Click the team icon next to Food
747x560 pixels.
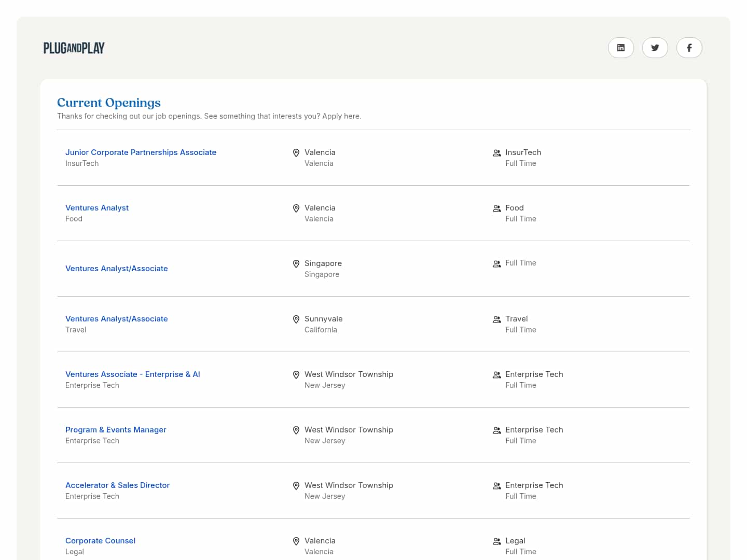click(x=496, y=208)
